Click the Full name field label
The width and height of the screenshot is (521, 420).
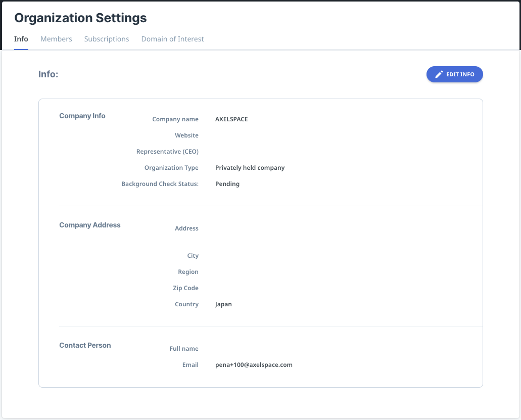tap(184, 349)
